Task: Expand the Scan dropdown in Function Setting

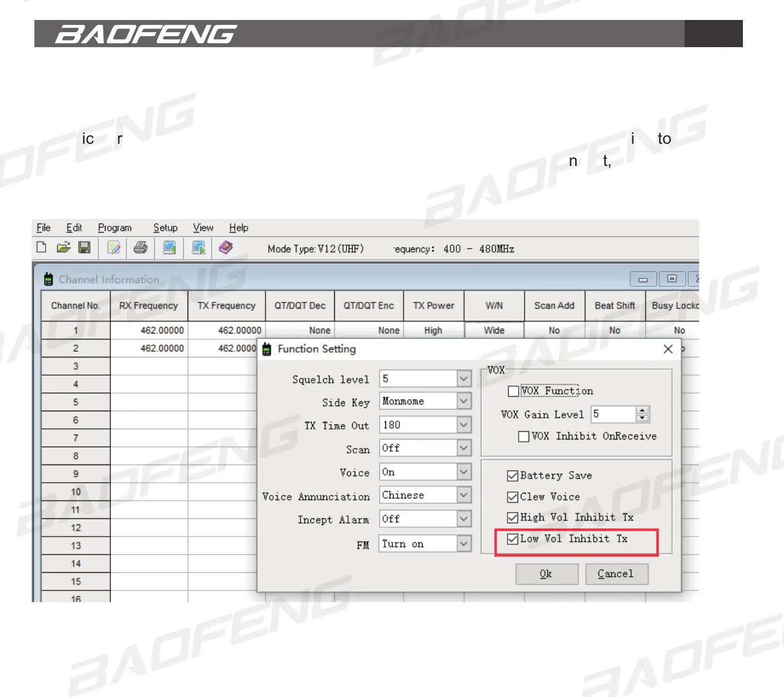Action: pyautogui.click(x=464, y=448)
